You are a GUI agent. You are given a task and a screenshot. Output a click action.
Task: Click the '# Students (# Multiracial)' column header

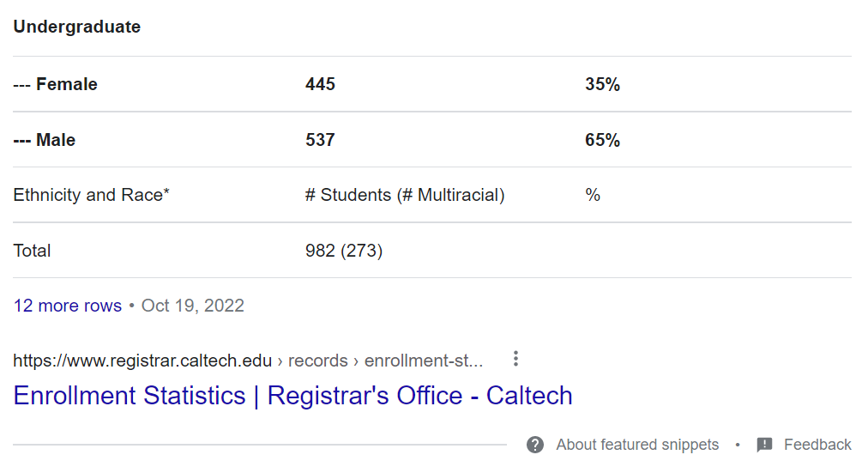point(405,195)
